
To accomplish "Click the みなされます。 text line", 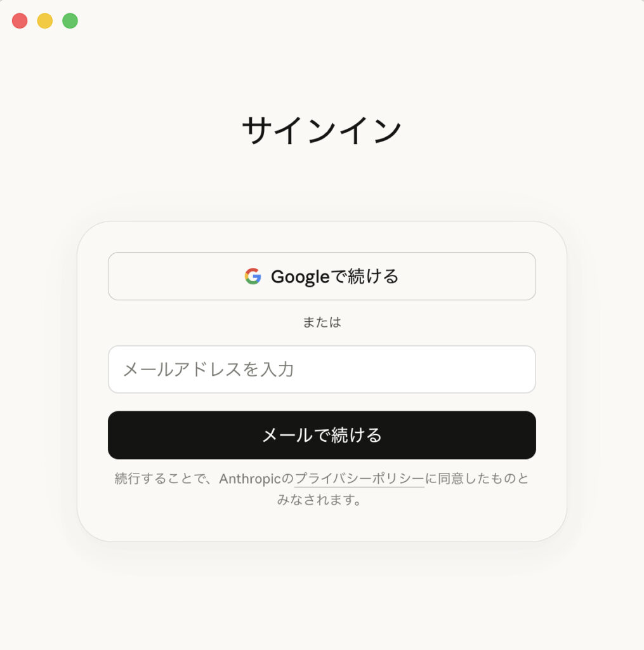I will (322, 500).
